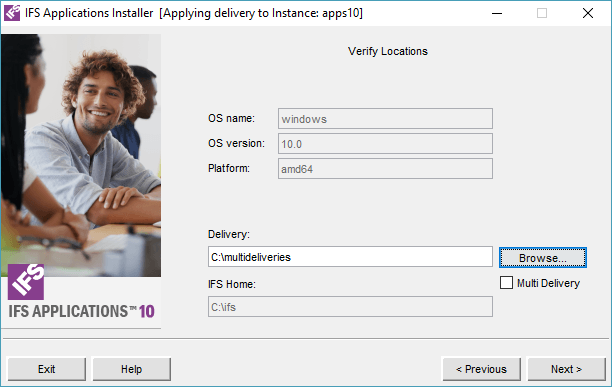612x387 pixels.
Task: Click the IFS installer title bar icon
Action: click(12, 13)
